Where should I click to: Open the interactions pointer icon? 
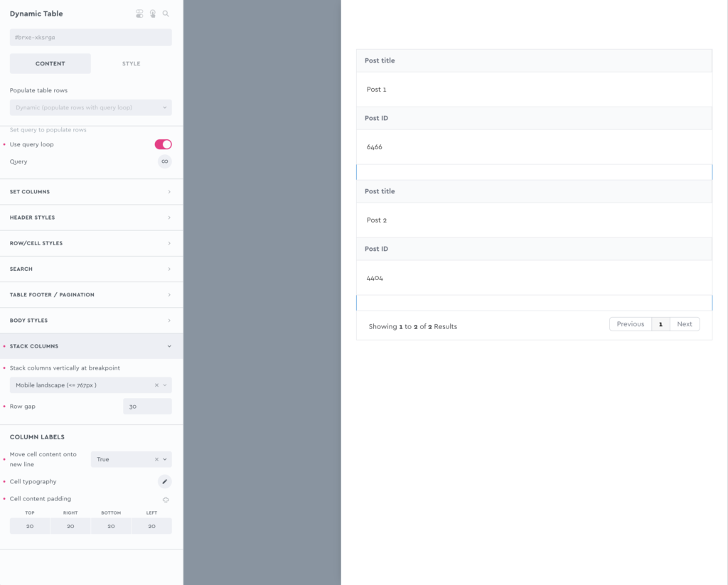[152, 14]
